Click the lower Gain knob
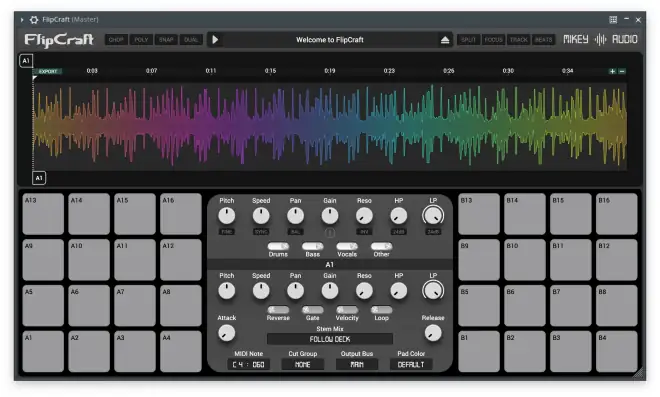Screen dimensions: 660x397 [x=330, y=291]
